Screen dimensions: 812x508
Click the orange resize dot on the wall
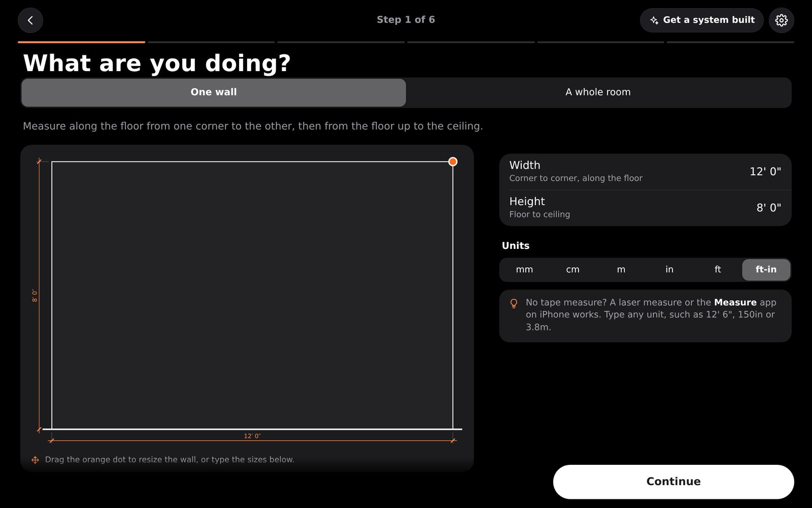(x=453, y=162)
